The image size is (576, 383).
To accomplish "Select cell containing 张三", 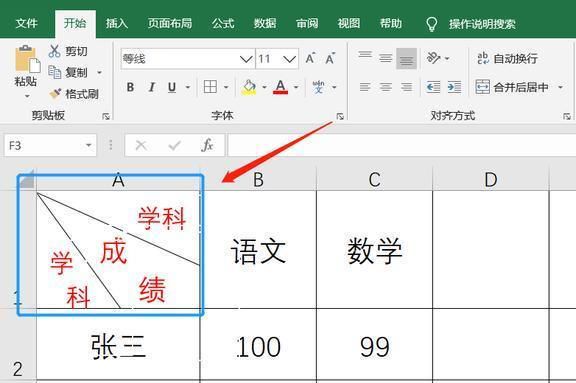I will pos(118,345).
